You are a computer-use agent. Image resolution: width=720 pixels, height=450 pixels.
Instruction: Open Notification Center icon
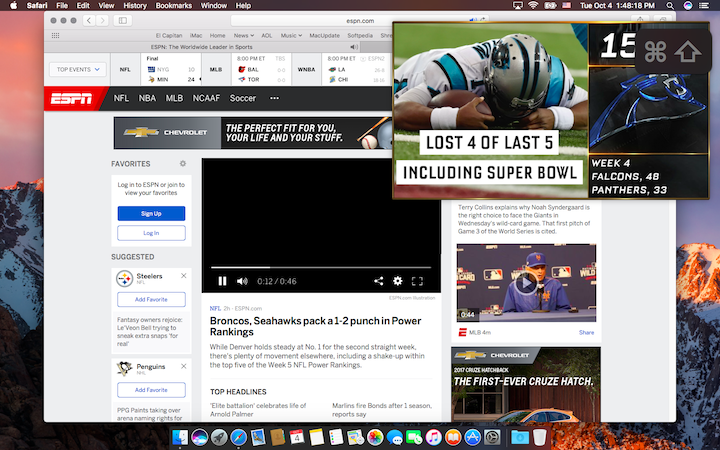click(x=704, y=6)
